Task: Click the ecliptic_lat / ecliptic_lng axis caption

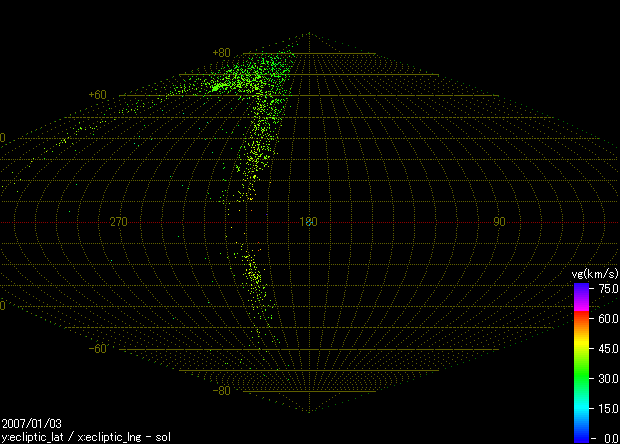Action: click(x=86, y=437)
